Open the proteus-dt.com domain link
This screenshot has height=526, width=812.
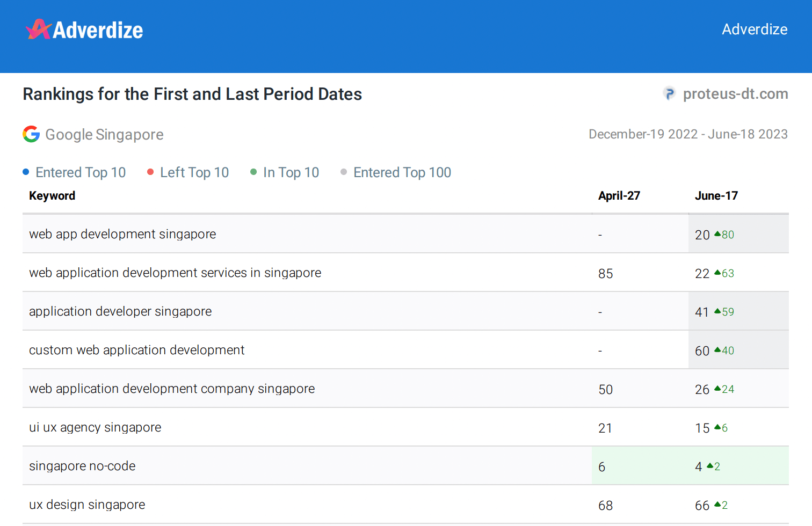(x=735, y=94)
